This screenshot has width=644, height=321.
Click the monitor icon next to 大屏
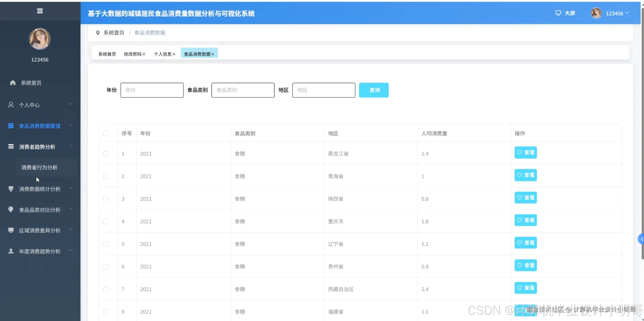(558, 13)
